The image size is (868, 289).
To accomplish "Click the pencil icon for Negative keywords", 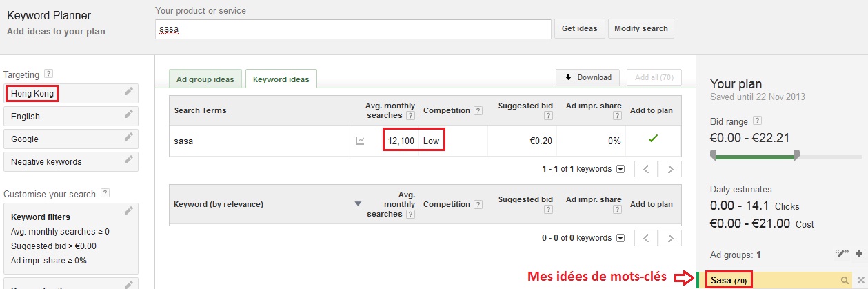I will pos(128,161).
